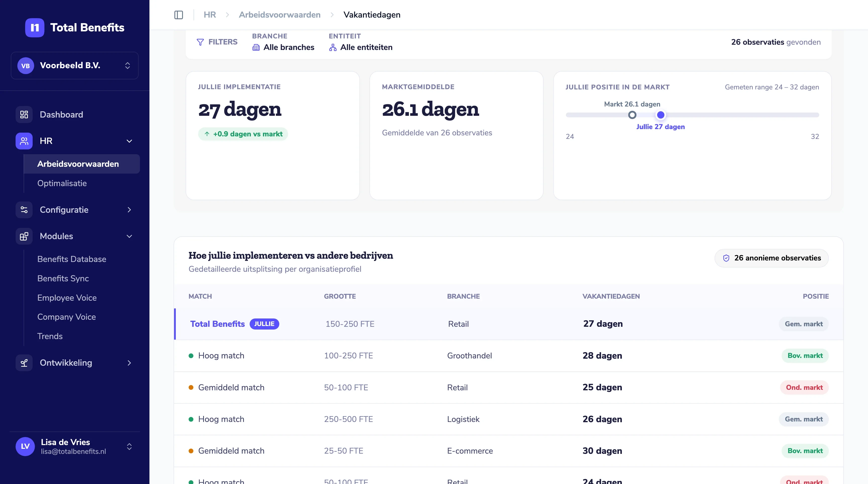The height and width of the screenshot is (484, 868).
Task: Collapse the Modules chevron
Action: click(129, 236)
